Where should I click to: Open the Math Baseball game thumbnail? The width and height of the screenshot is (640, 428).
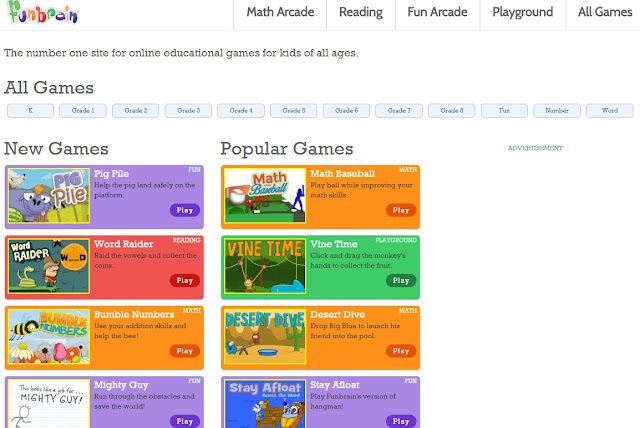pyautogui.click(x=265, y=195)
